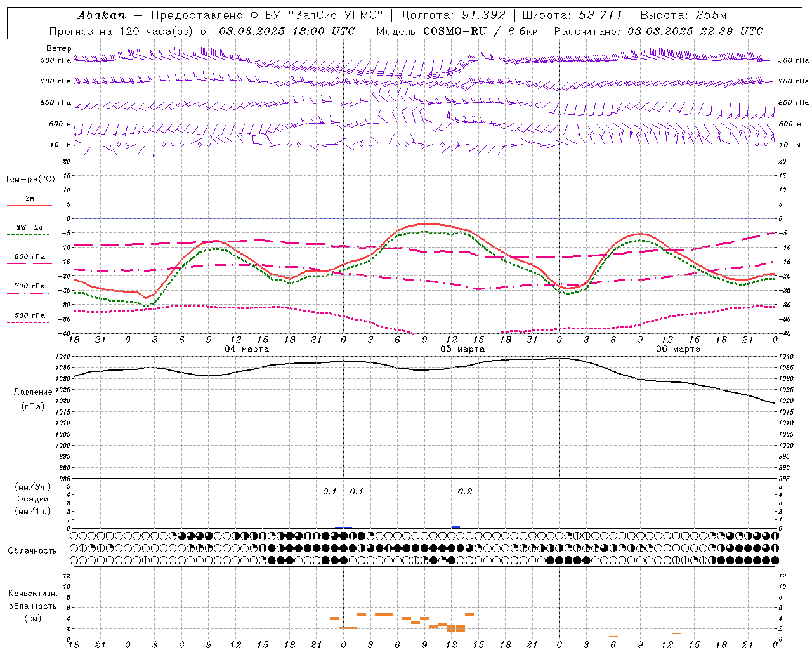812x650 pixels.
Task: Select forecast start "03.03.2025 18:00 UTC"
Action: (x=287, y=31)
